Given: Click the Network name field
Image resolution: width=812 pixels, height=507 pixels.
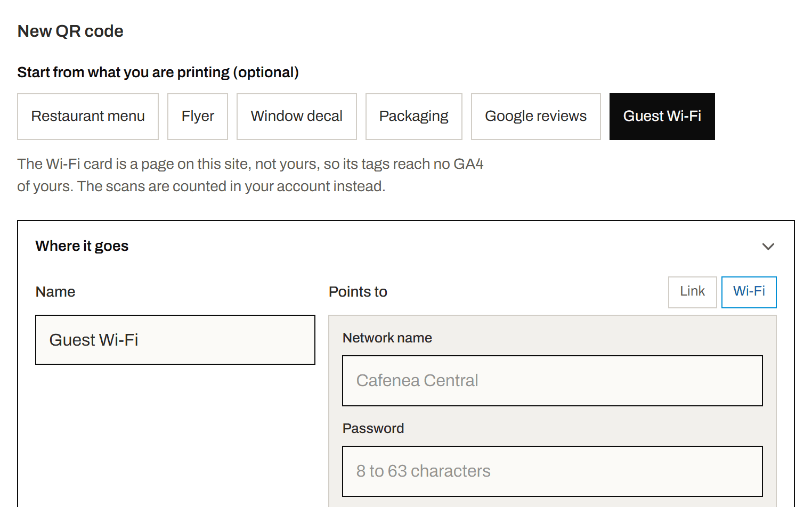Looking at the screenshot, I should [x=553, y=381].
